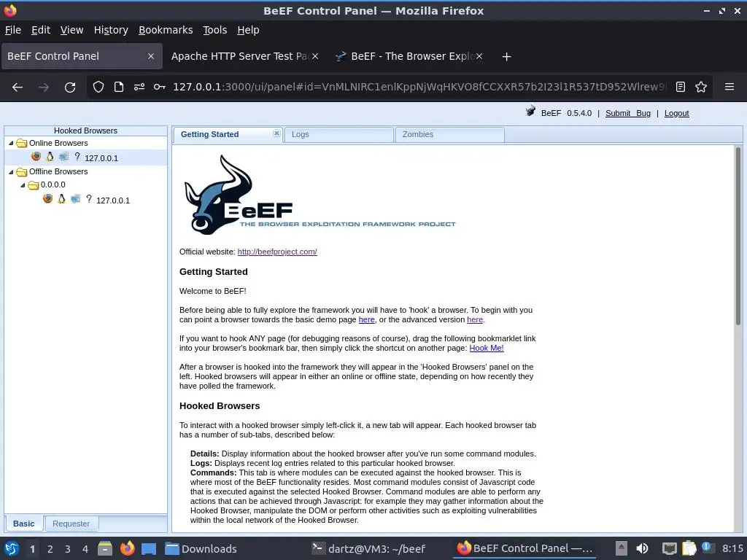The width and height of the screenshot is (747, 560).
Task: Click the Logout link
Action: [x=676, y=113]
